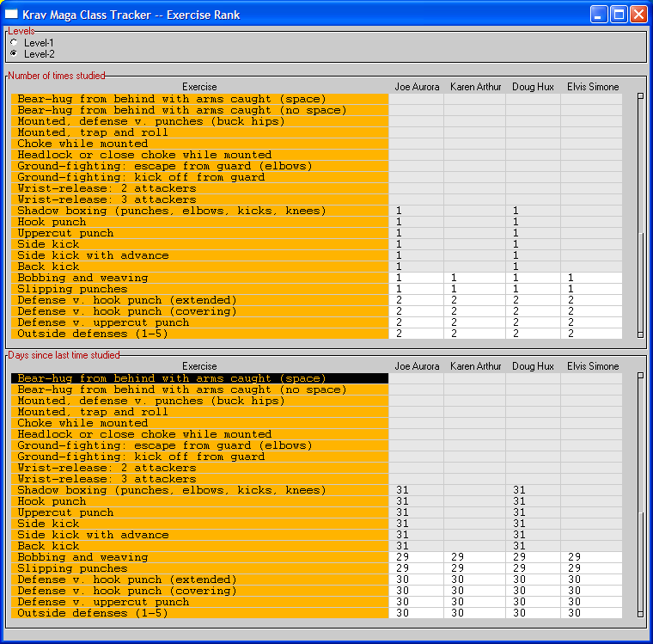Viewport: 653px width, 644px height.
Task: Click Doug Hux's 30 days for Defense v. uppercut punch
Action: point(533,602)
